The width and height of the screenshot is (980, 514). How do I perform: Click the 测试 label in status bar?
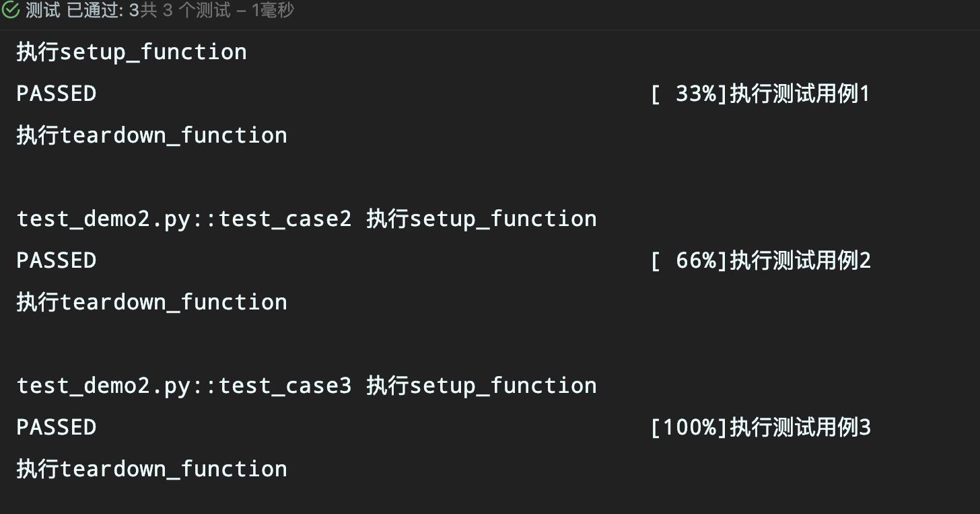[x=43, y=11]
